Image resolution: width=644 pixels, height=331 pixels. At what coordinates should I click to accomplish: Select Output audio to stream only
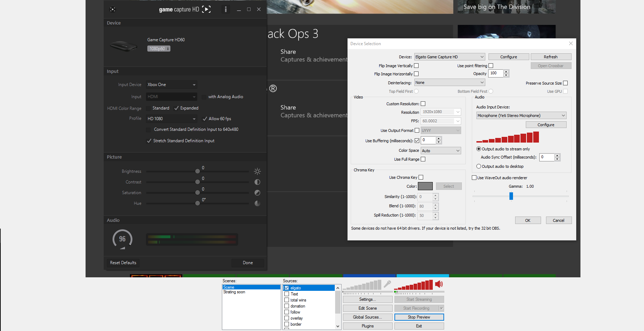[479, 149]
